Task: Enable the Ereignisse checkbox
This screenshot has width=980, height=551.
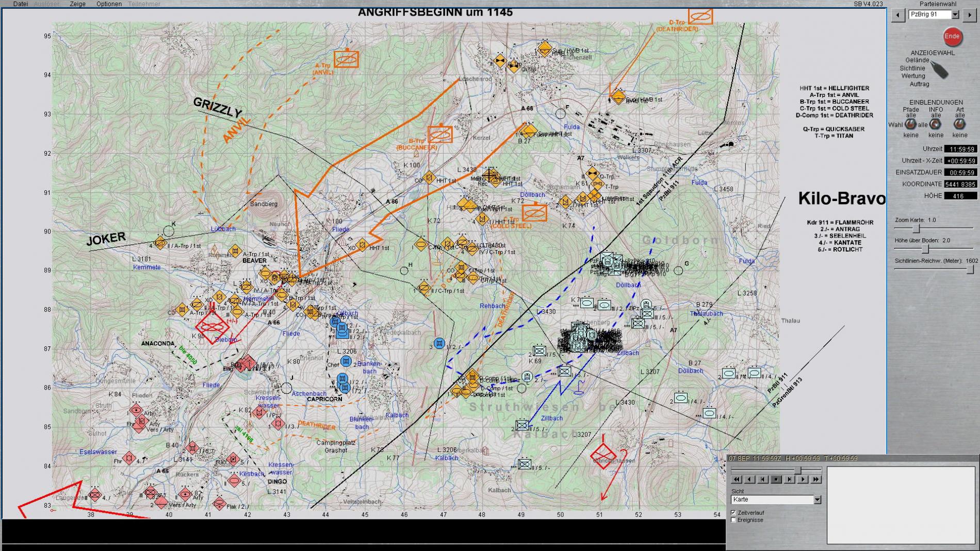Action: coord(733,520)
